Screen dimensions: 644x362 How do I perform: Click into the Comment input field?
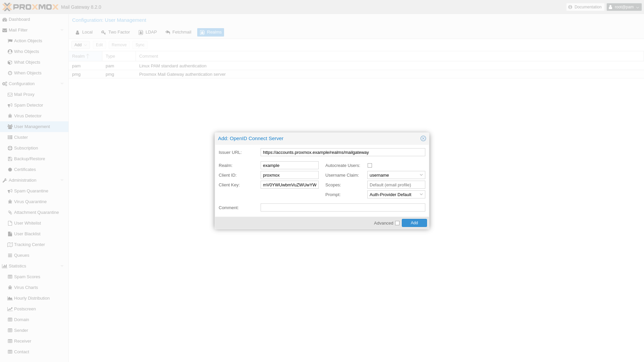tap(342, 207)
